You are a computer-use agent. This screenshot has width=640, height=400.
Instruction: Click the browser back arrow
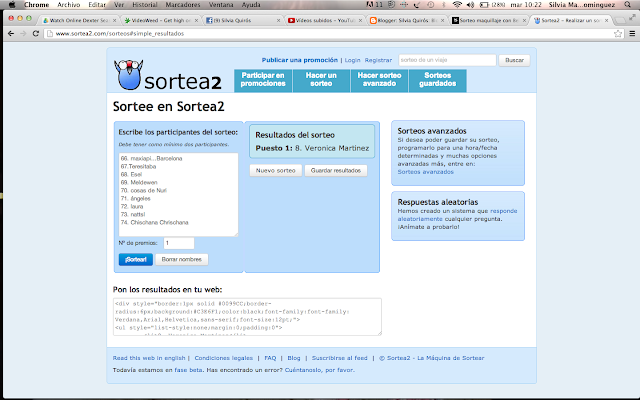point(11,33)
